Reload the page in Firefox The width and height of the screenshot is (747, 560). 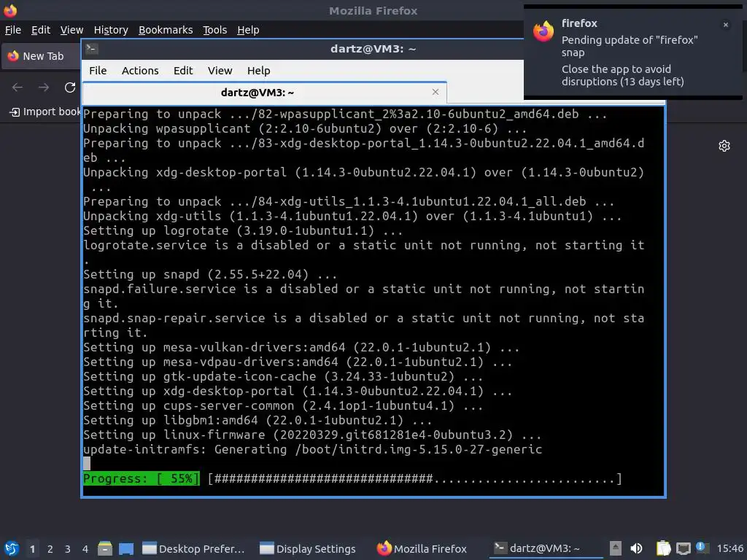70,87
